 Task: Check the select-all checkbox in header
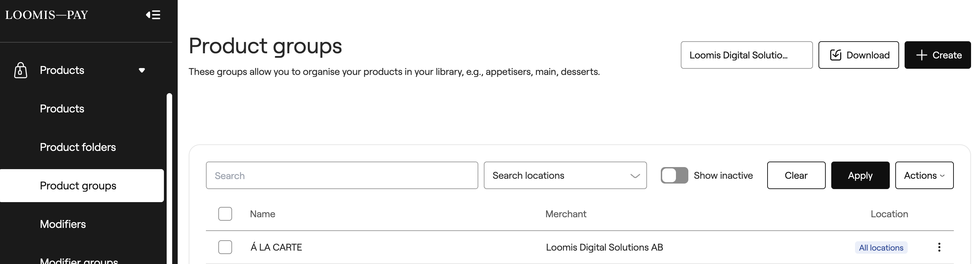pos(225,214)
